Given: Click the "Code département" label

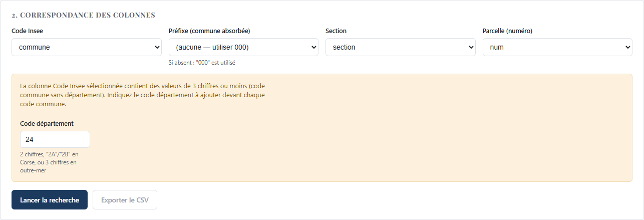Looking at the screenshot, I should 47,123.
